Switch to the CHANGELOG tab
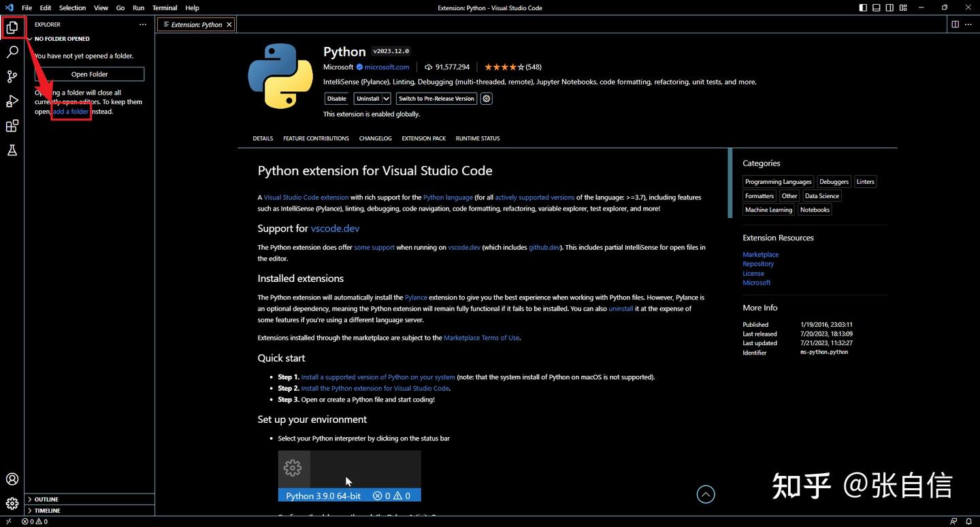The width and height of the screenshot is (980, 527). (x=375, y=138)
